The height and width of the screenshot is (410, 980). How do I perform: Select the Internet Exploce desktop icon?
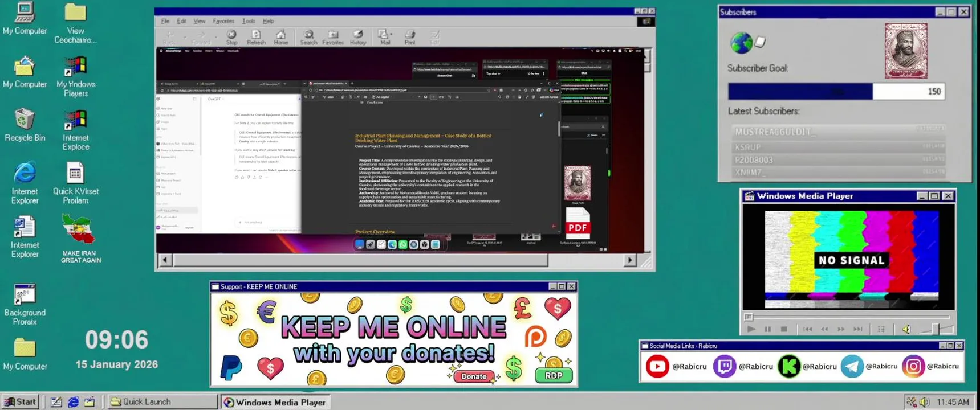coord(75,130)
